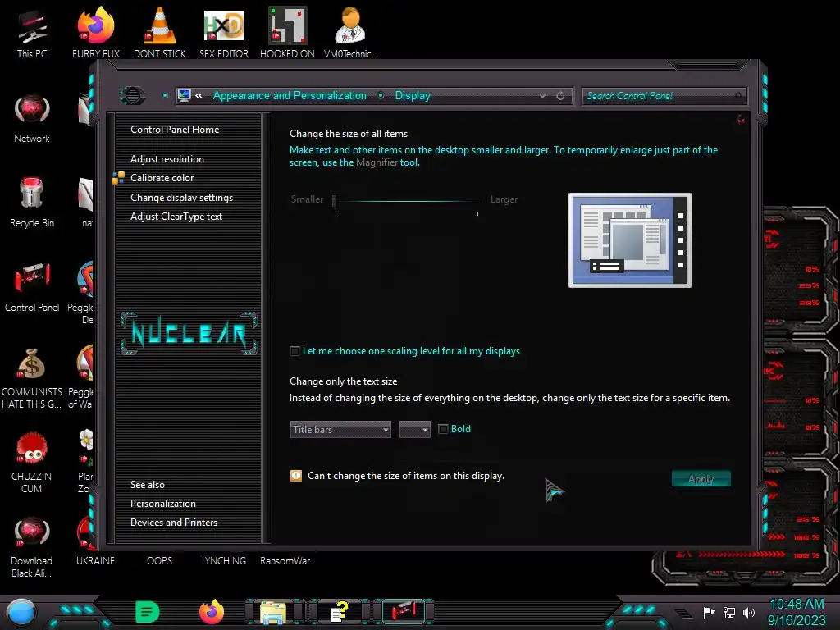This screenshot has width=840, height=630.
Task: Open the CHUZZIN CUM red fuzzy icon
Action: (32, 462)
